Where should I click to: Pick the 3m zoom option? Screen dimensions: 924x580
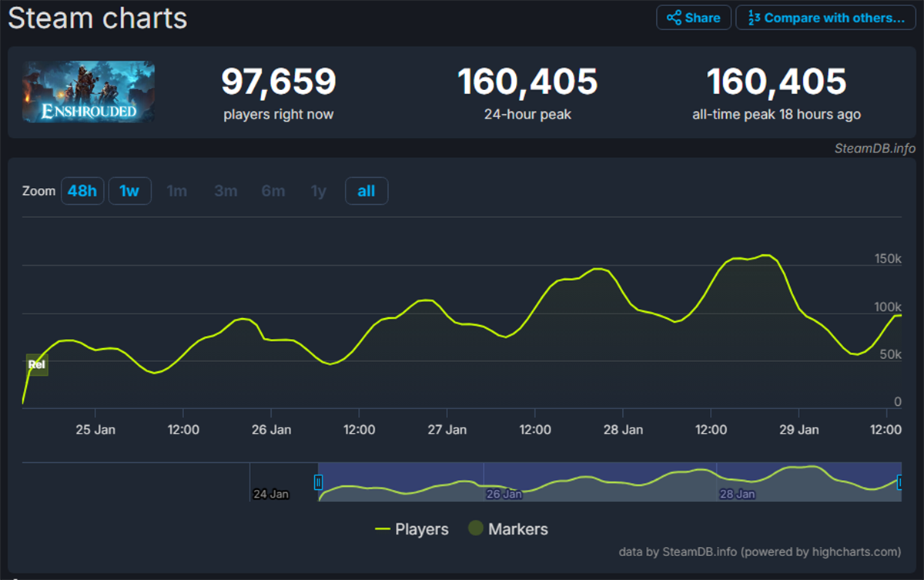point(226,191)
